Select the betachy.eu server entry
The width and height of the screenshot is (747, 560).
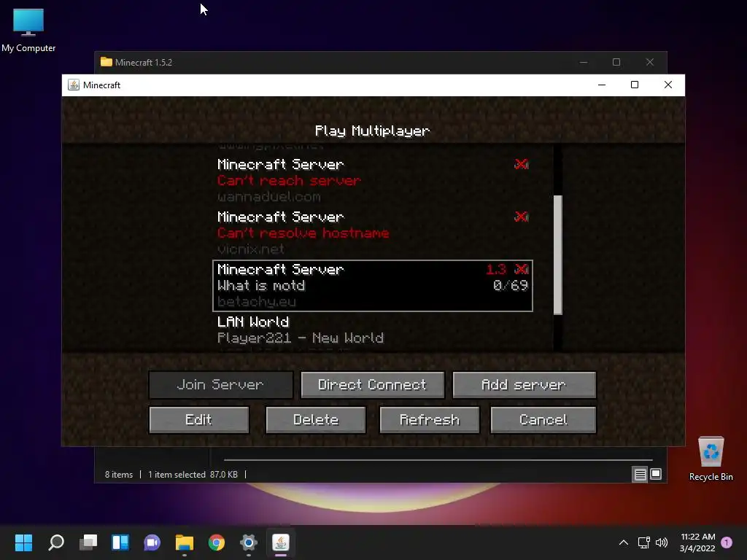(373, 286)
